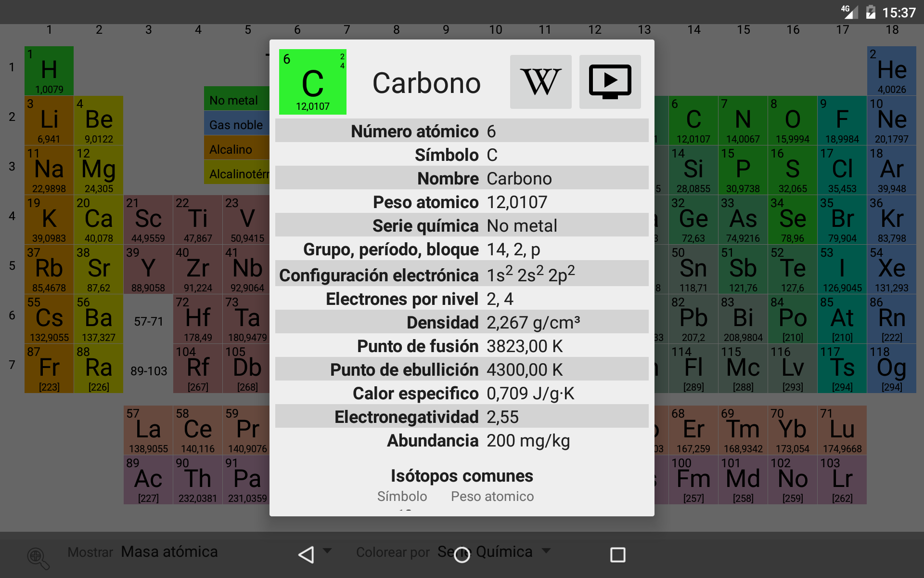Viewport: 924px width, 578px height.
Task: Tap the zoom magnifier icon
Action: tap(38, 558)
